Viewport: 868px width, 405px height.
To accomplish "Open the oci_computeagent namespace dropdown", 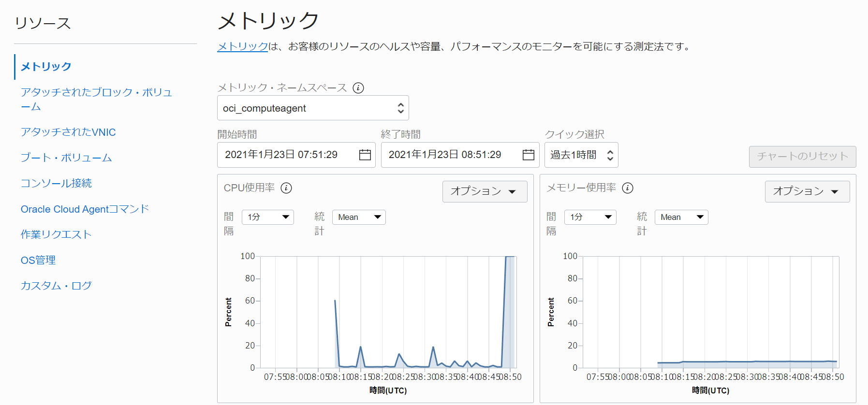I will pyautogui.click(x=312, y=108).
